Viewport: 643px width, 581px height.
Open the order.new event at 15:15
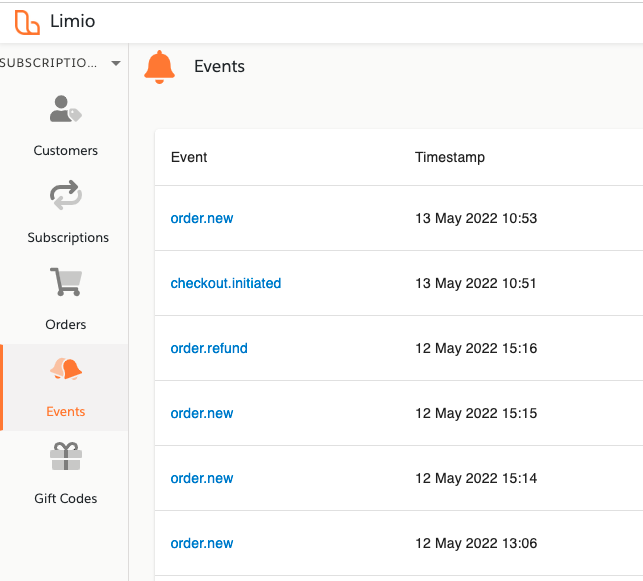pyautogui.click(x=202, y=413)
